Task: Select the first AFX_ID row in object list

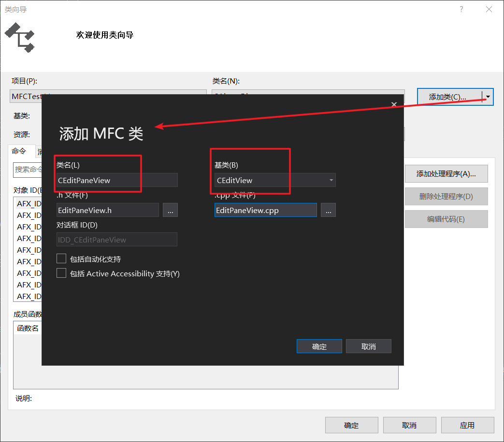Action: [x=29, y=204]
